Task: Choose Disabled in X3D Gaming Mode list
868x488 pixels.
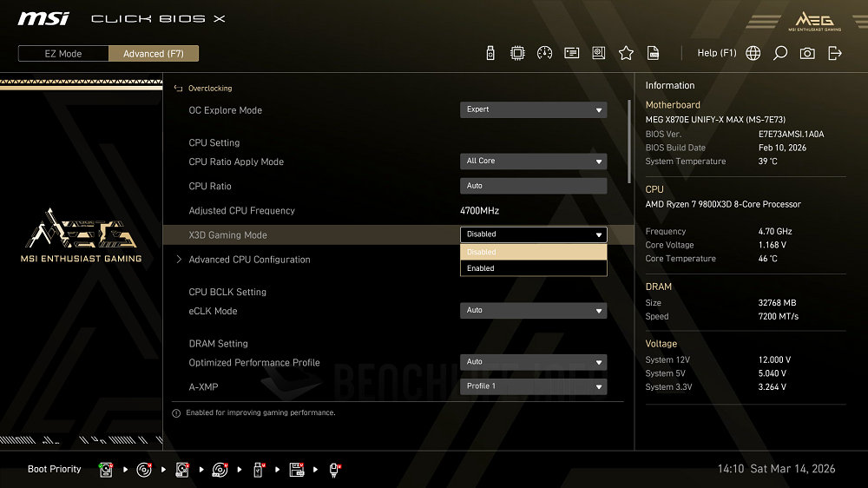Action: click(534, 252)
